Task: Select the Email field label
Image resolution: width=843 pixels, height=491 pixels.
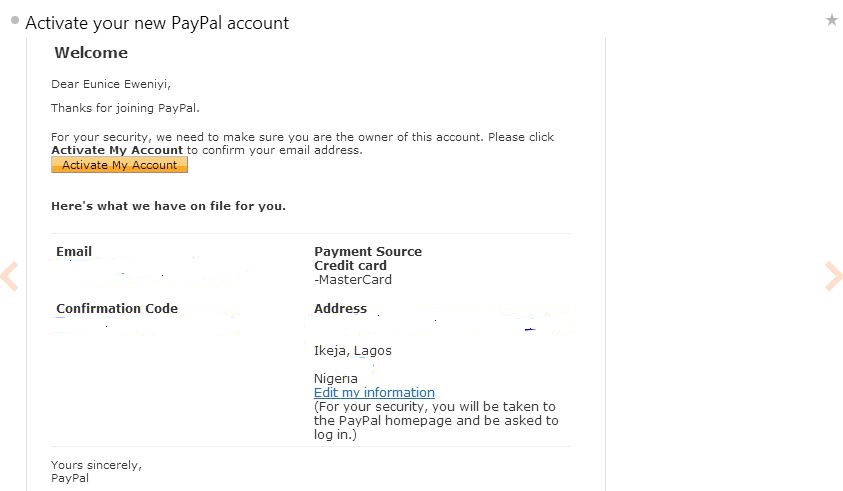Action: pos(74,252)
